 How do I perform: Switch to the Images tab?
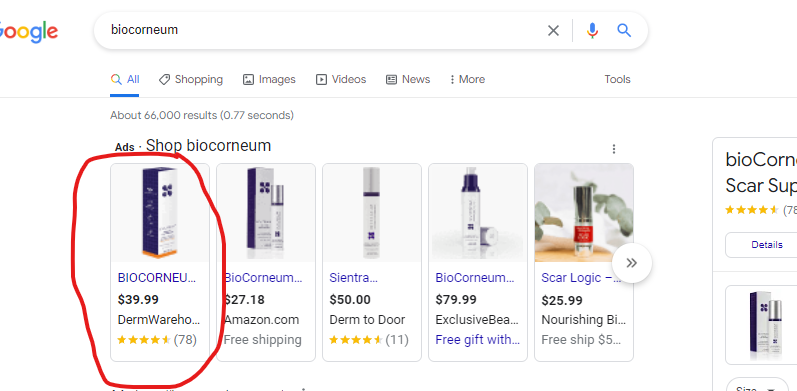click(x=269, y=80)
